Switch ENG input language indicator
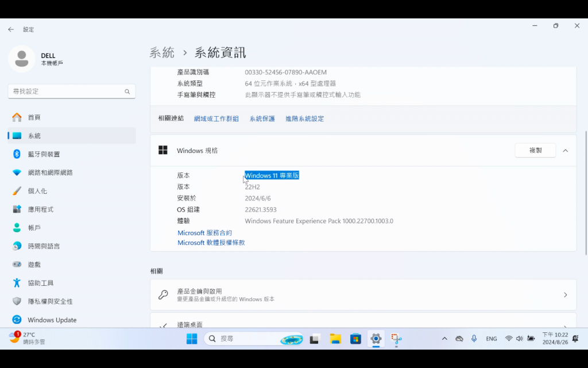Viewport: 588px width, 368px height. (492, 339)
